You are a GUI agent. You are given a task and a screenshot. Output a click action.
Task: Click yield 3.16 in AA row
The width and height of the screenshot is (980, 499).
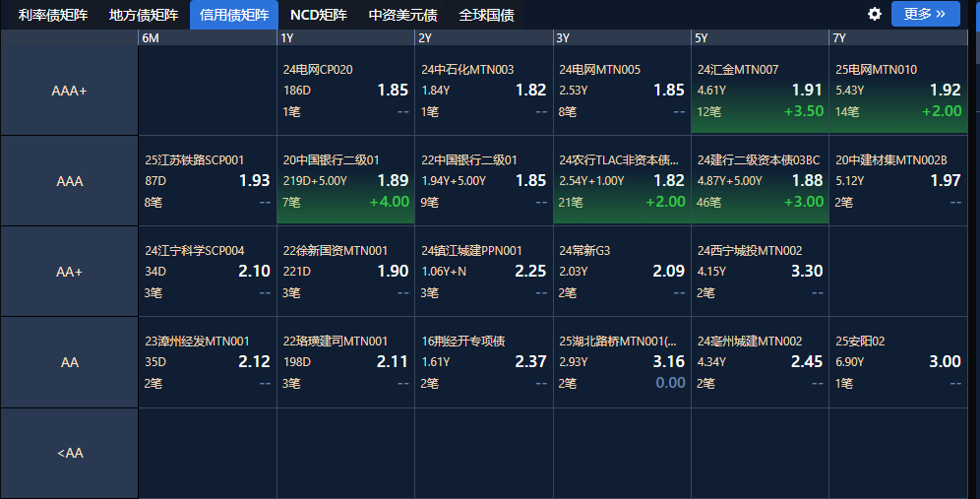pyautogui.click(x=669, y=362)
